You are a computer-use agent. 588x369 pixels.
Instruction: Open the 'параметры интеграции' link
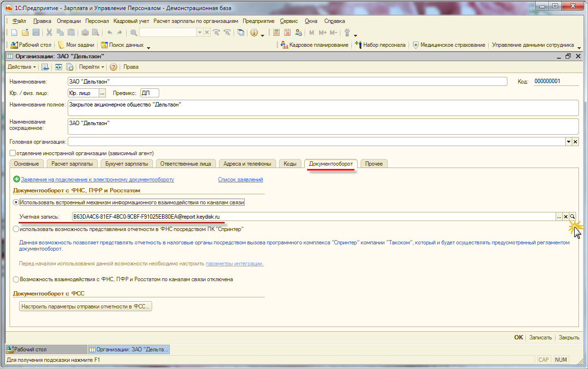tap(235, 264)
